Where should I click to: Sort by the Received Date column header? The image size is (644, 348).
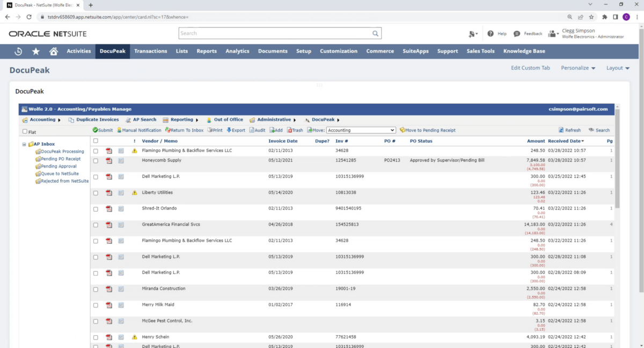coord(566,141)
